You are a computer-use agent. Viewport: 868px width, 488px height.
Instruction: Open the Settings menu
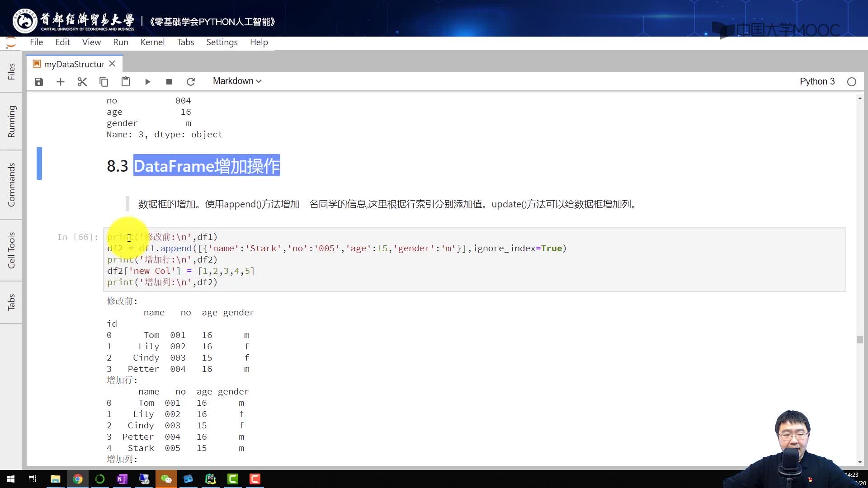pos(222,42)
